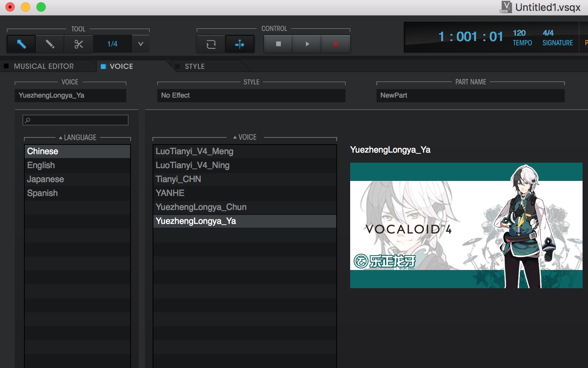The width and height of the screenshot is (588, 368).
Task: Select the pencil draw tool
Action: pos(50,44)
